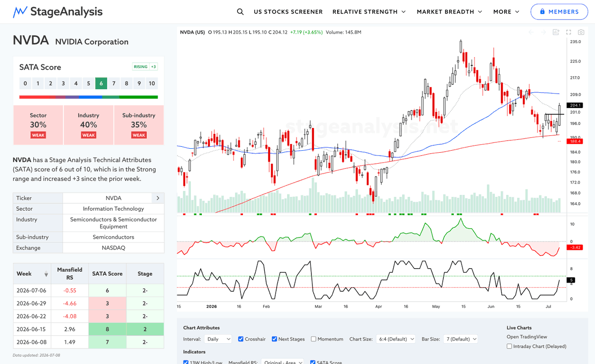Take a chart snapshot with camera icon
Viewport: 595px width, 364px height.
click(x=581, y=32)
